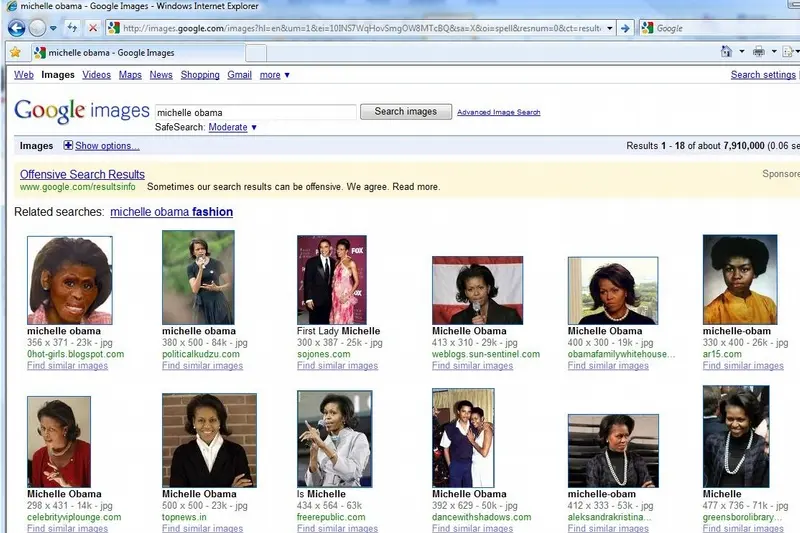
Task: Expand the Home button dropdown arrow
Action: click(742, 52)
